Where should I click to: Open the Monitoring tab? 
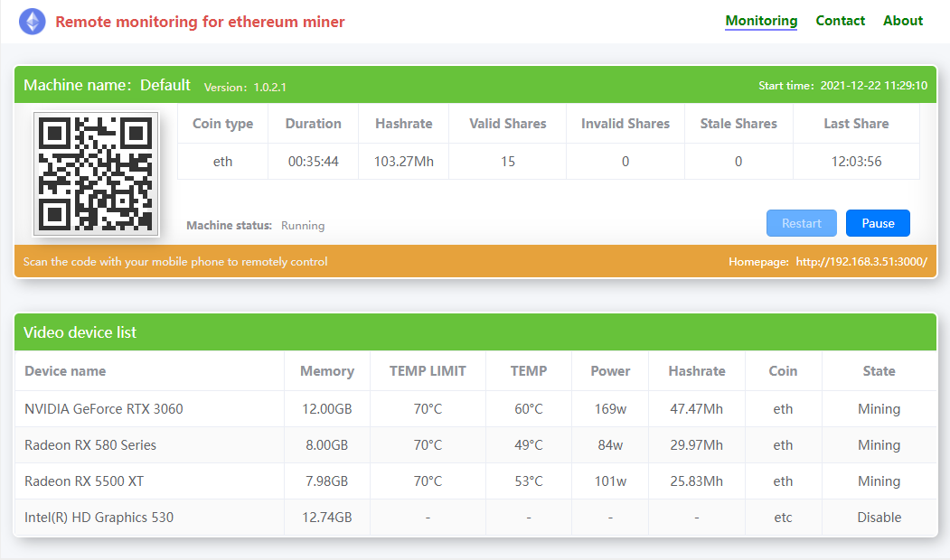(761, 21)
